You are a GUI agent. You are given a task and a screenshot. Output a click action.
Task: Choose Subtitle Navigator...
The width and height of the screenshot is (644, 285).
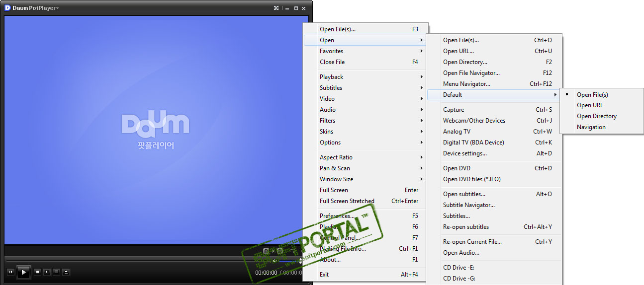tap(494, 205)
